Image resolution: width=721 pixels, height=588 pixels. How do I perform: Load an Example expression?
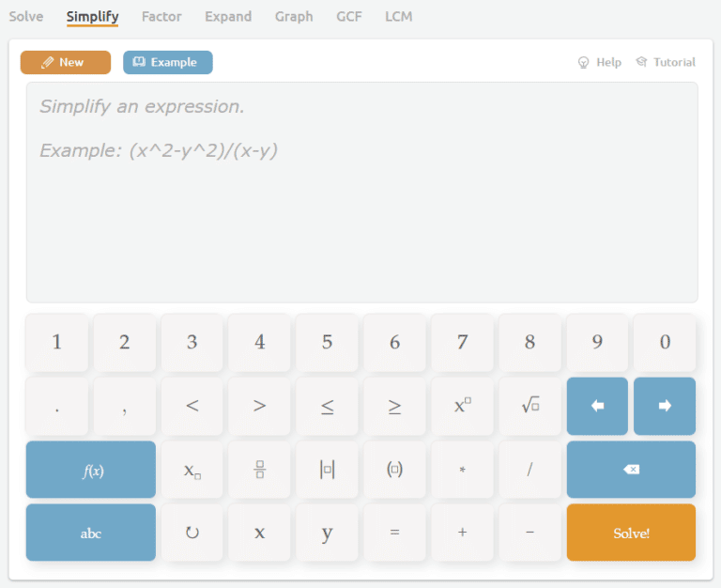[168, 62]
